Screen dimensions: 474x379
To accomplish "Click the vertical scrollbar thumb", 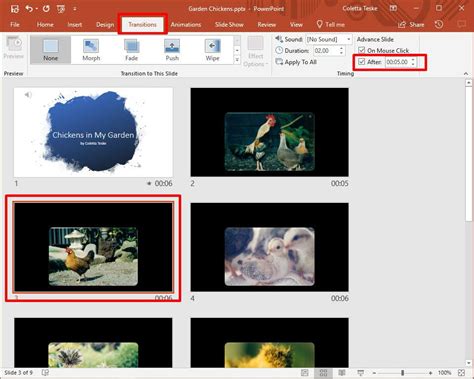I will (469, 153).
